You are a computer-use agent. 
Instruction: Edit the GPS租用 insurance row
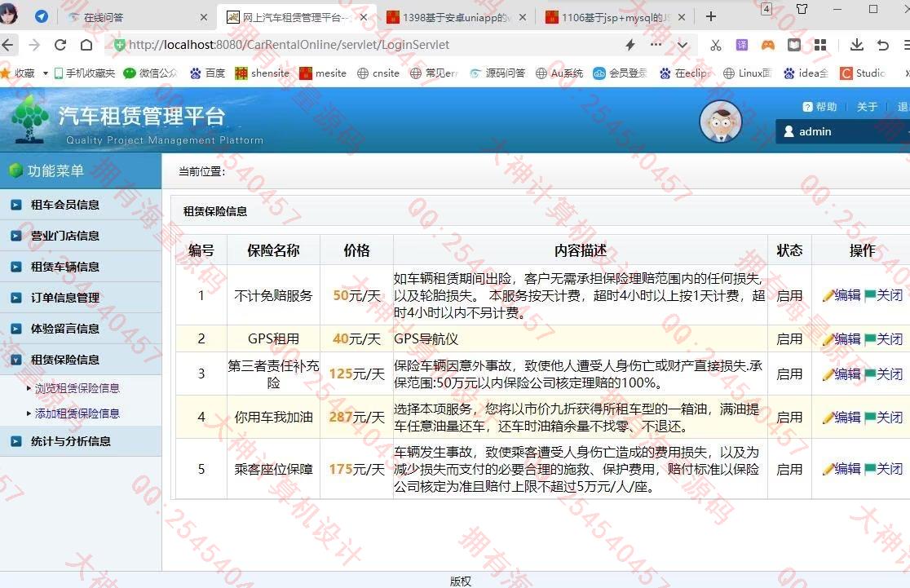point(842,339)
